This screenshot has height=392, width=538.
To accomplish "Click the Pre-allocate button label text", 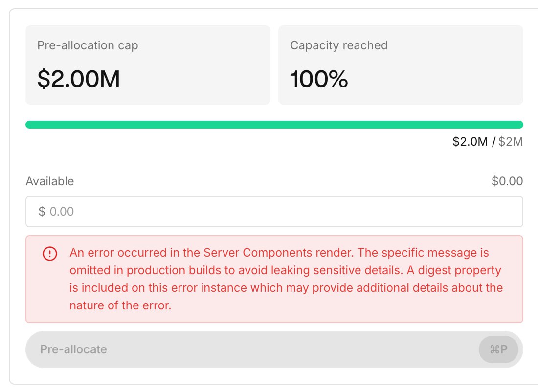I will click(74, 349).
